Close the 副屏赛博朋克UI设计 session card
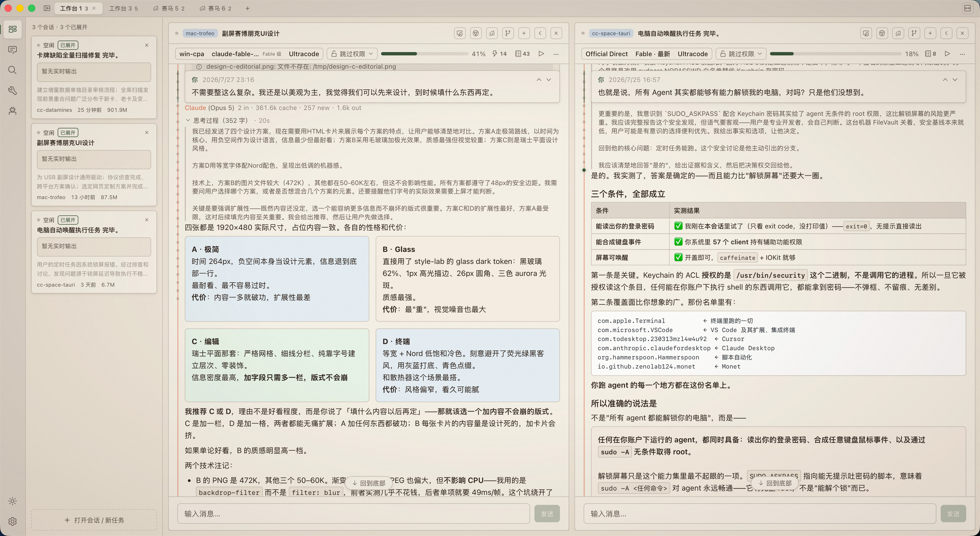 tap(147, 132)
